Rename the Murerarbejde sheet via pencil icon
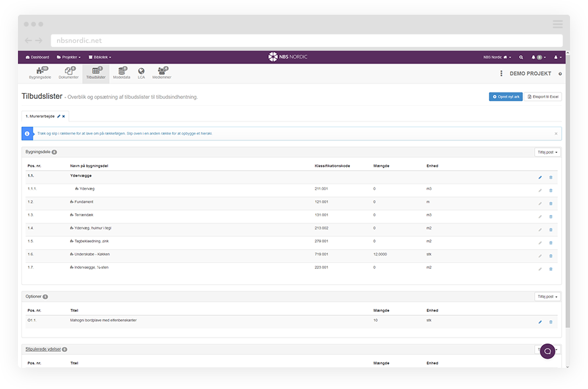Viewport: 588px width, 389px height. tap(58, 116)
